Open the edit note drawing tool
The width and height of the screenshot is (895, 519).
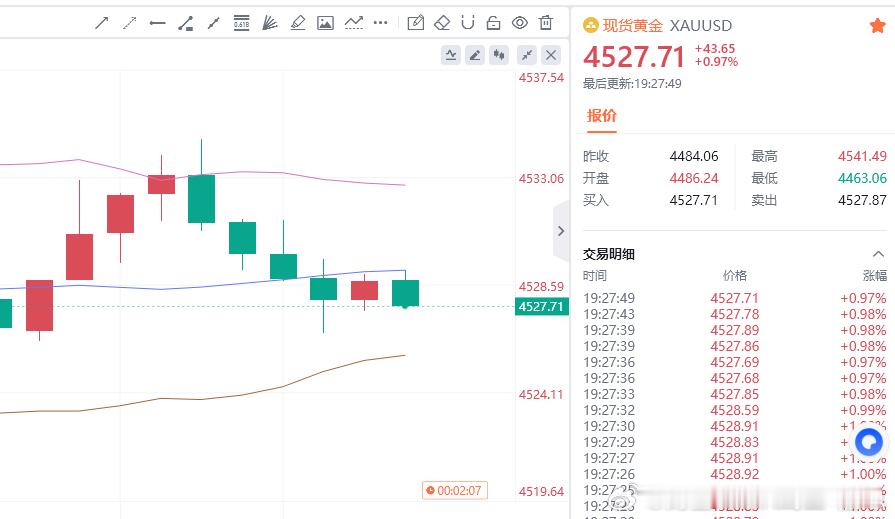pos(416,23)
